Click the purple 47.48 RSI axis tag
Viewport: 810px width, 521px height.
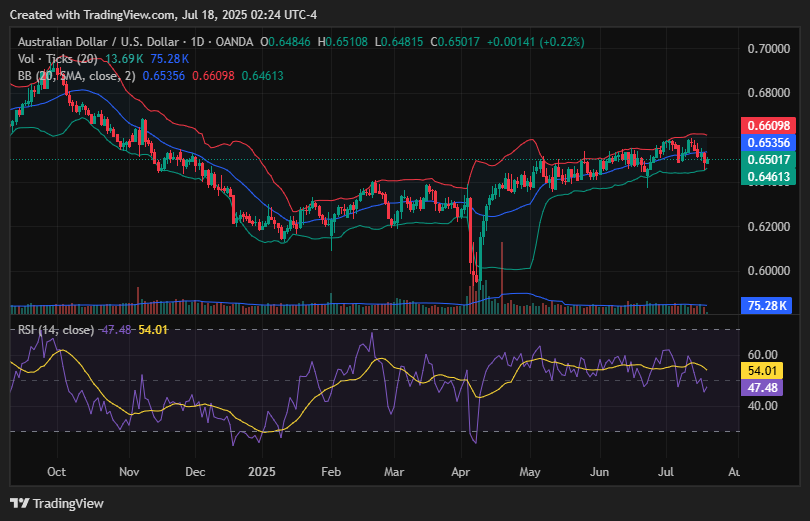(x=762, y=388)
